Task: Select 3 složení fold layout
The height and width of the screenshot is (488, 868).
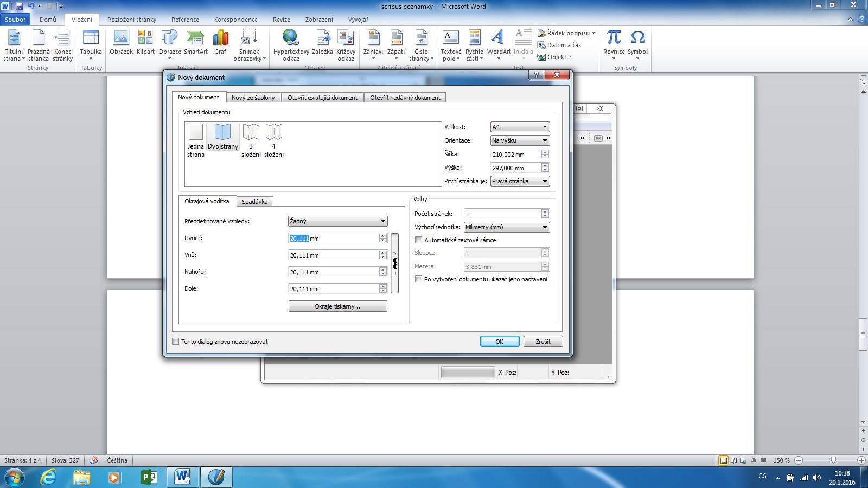Action: click(x=251, y=140)
